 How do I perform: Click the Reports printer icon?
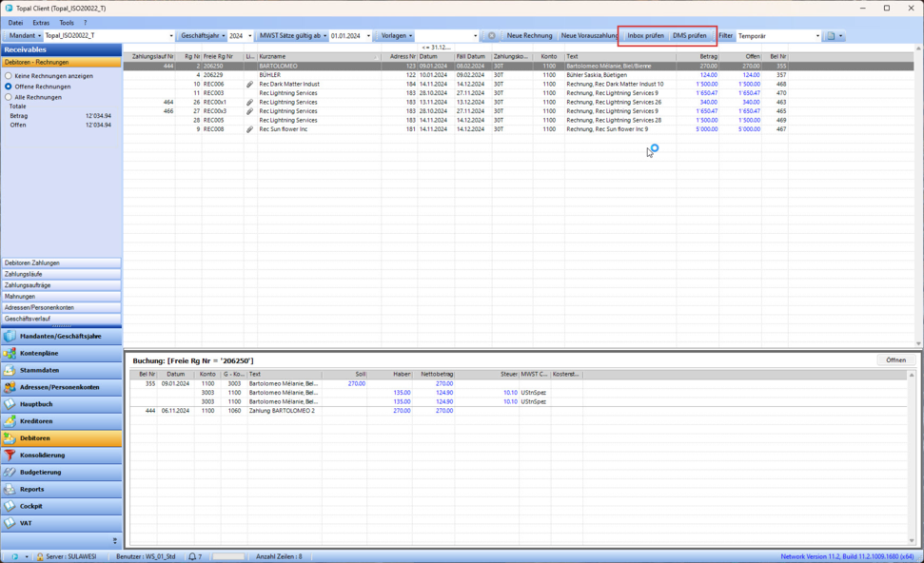(10, 490)
